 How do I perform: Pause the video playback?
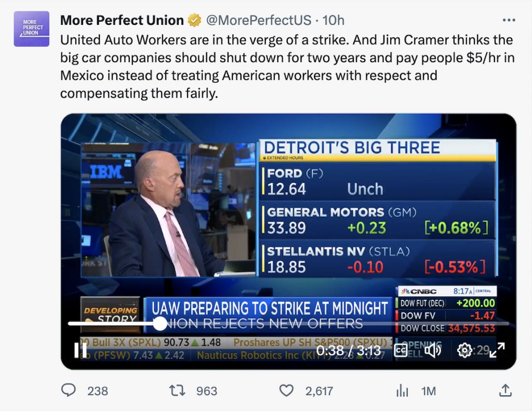pyautogui.click(x=81, y=350)
